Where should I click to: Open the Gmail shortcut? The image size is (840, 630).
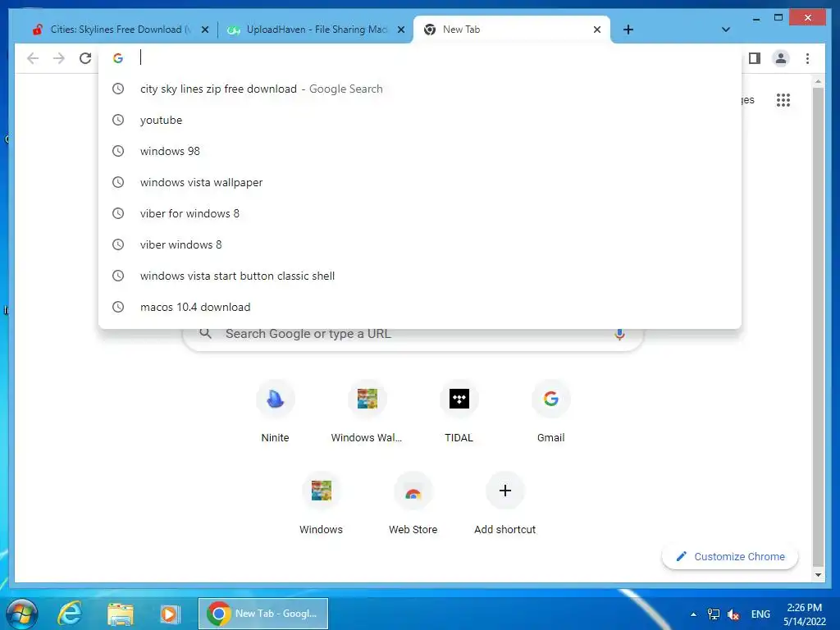(550, 412)
